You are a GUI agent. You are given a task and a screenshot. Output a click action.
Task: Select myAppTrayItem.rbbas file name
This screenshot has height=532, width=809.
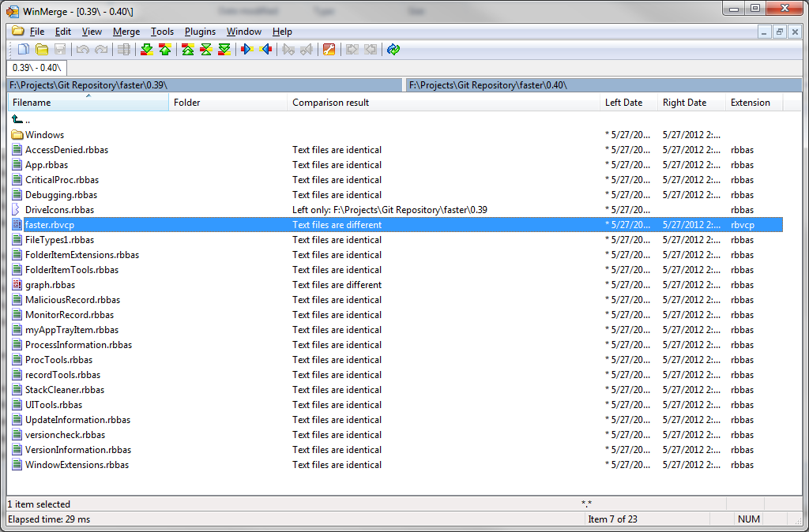(x=72, y=329)
